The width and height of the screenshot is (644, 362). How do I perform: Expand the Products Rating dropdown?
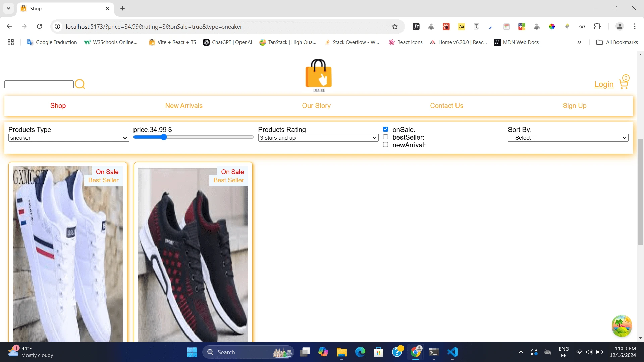pos(318,138)
